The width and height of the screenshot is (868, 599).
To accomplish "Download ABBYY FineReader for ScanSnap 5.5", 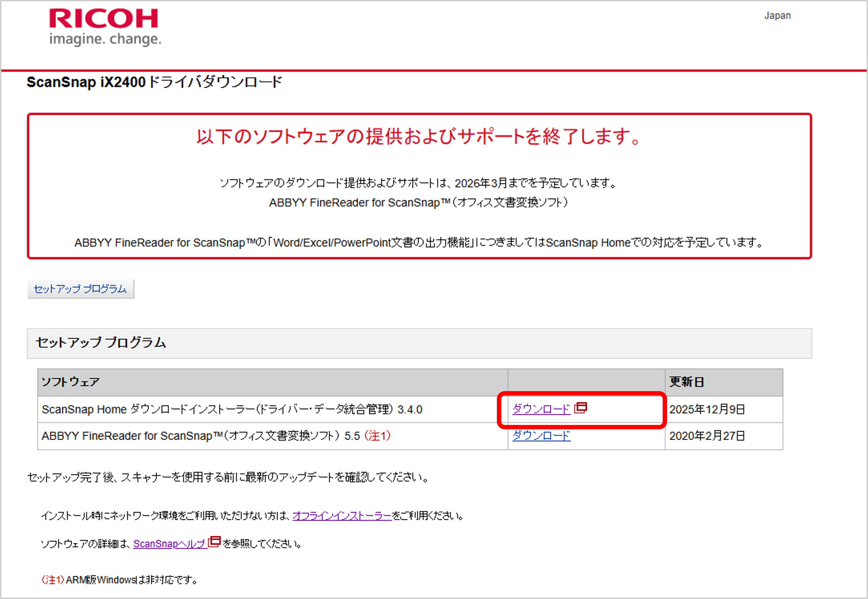I will click(x=541, y=436).
